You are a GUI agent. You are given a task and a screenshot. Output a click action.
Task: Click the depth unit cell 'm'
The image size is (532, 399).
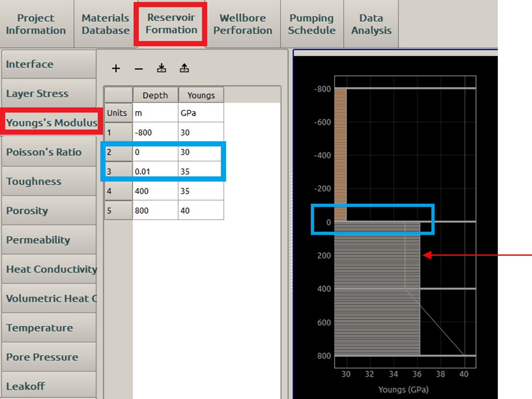click(156, 113)
